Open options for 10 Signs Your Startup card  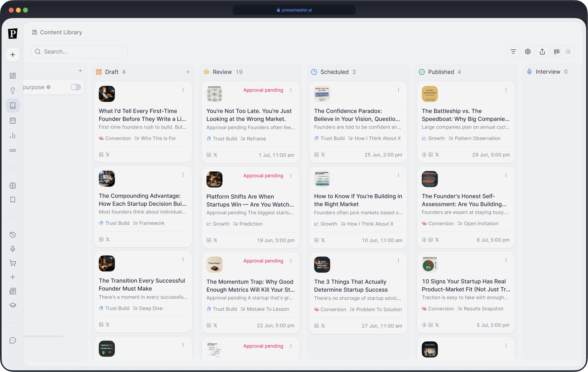click(506, 260)
